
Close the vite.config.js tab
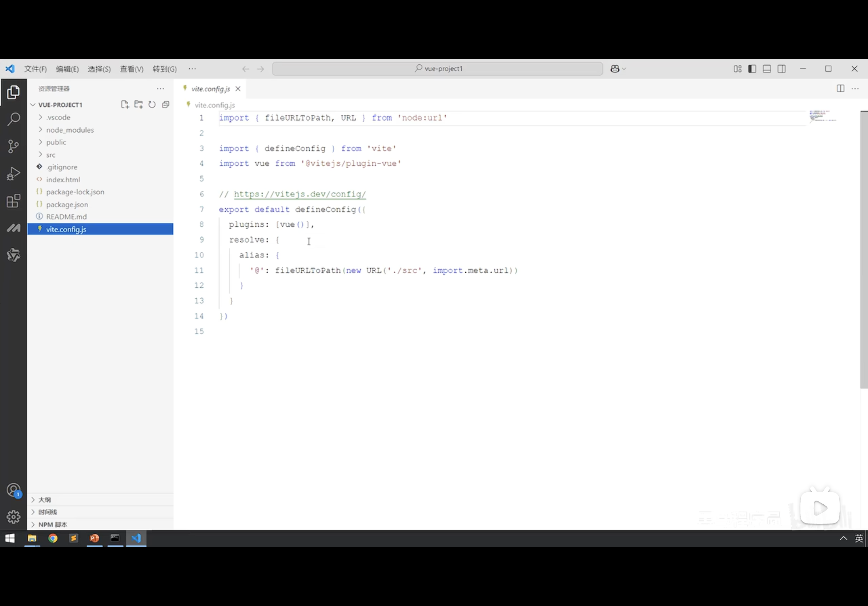(238, 89)
